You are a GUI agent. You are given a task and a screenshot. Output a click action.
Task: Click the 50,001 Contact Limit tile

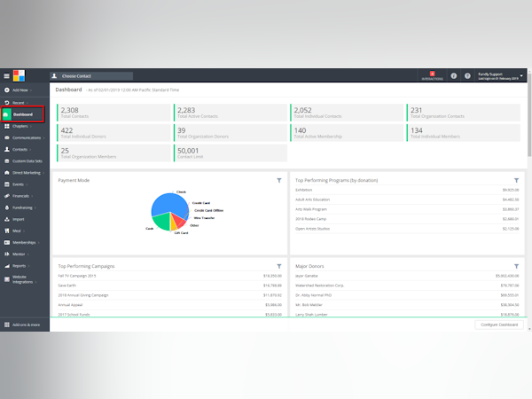231,153
